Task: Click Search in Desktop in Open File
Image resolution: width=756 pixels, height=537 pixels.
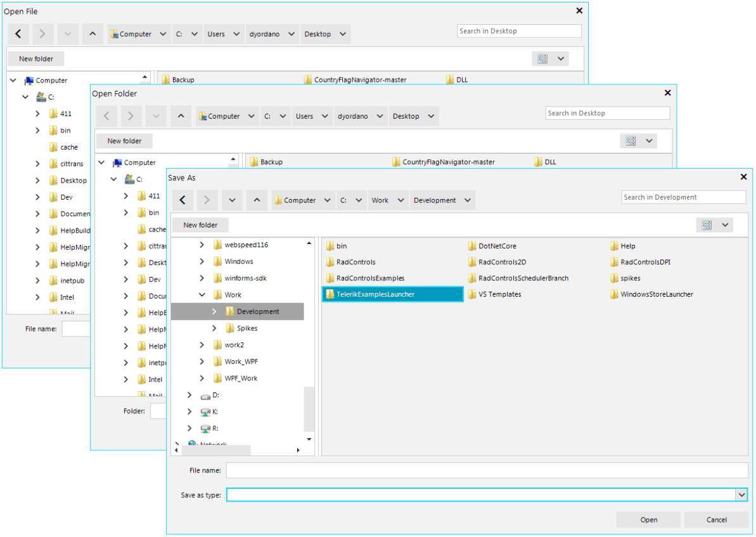Action: (x=519, y=31)
